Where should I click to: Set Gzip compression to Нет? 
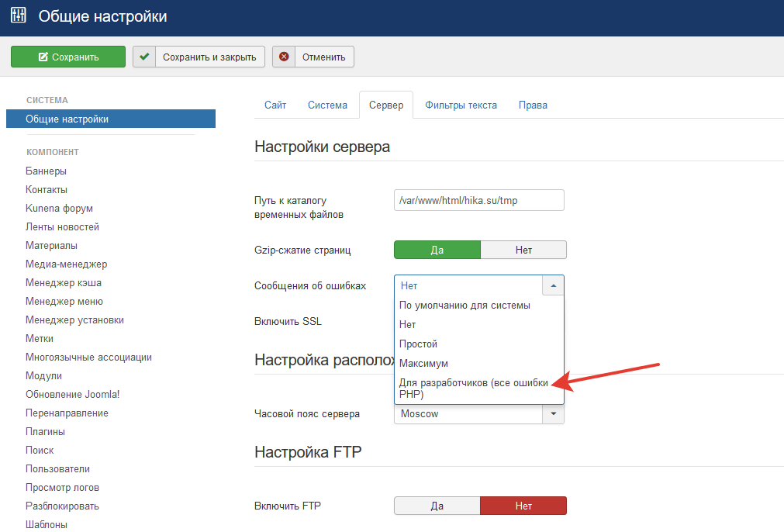pyautogui.click(x=523, y=250)
